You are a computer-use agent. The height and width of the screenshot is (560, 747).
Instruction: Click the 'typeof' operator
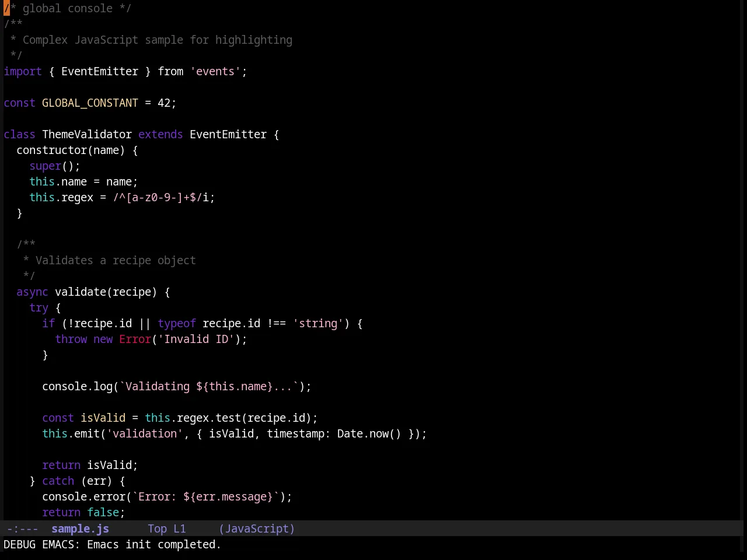coord(177,323)
